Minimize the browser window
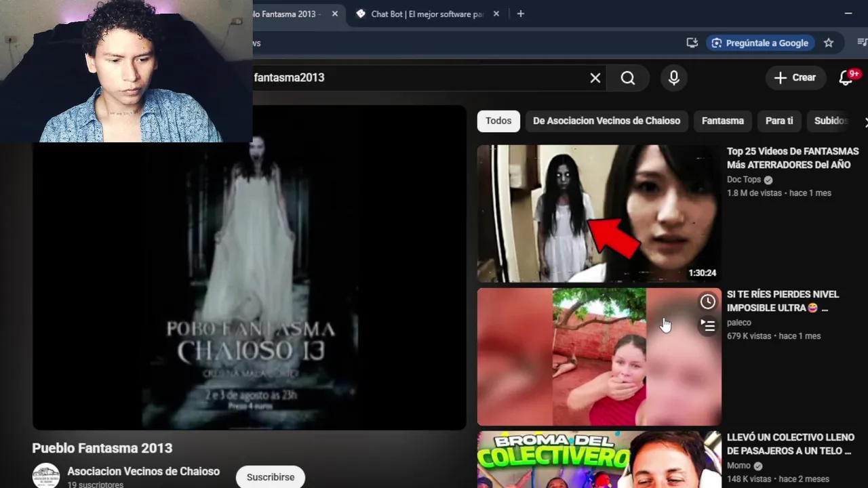 (x=848, y=14)
